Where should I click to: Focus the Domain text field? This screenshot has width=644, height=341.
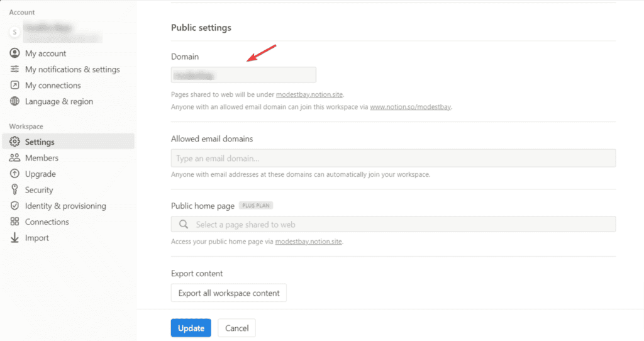243,75
